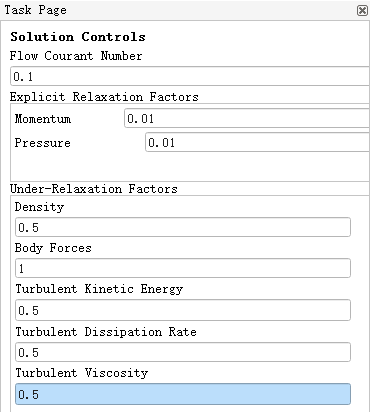This screenshot has height=412, width=372.
Task: Select the Pressure relaxation factor field
Action: (x=258, y=142)
